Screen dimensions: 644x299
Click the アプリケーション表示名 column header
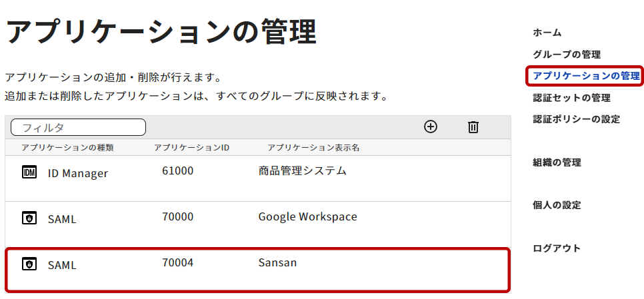coord(313,148)
